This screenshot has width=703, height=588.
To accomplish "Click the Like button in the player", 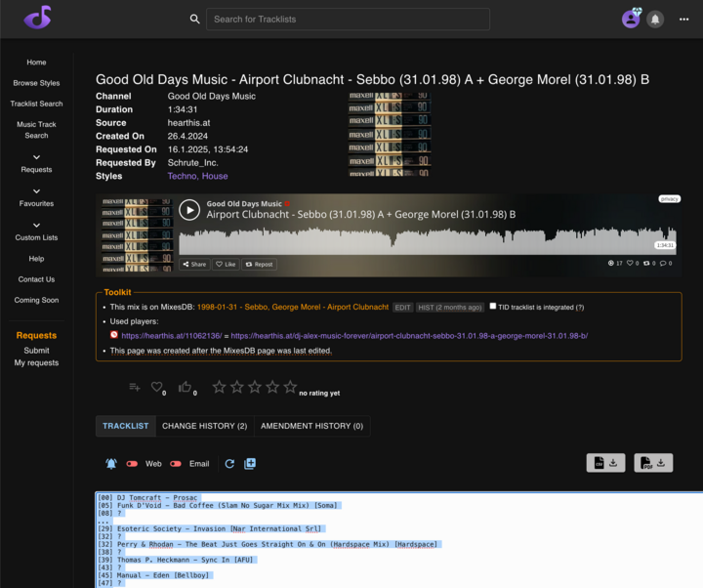I will (x=226, y=264).
